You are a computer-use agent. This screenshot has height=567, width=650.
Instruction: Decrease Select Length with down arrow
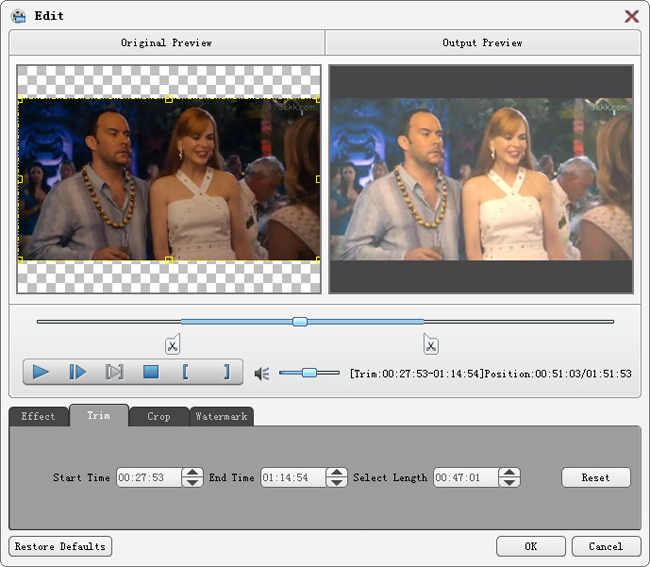pyautogui.click(x=509, y=482)
